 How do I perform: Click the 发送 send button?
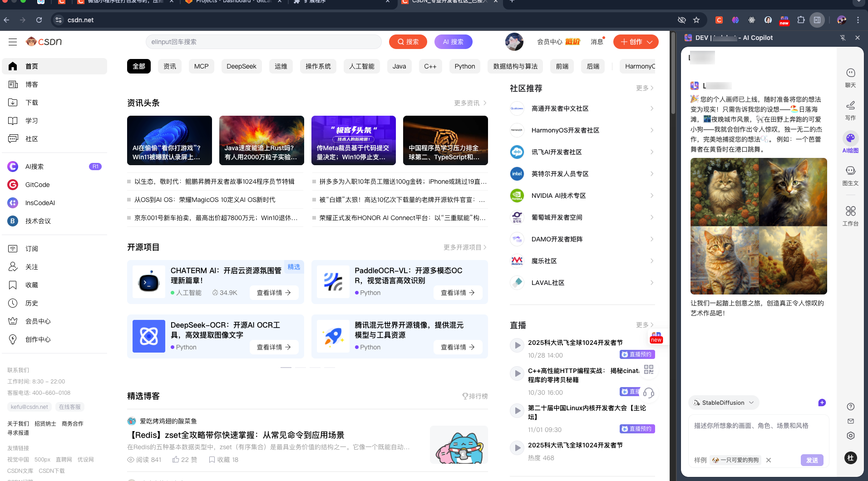click(812, 460)
